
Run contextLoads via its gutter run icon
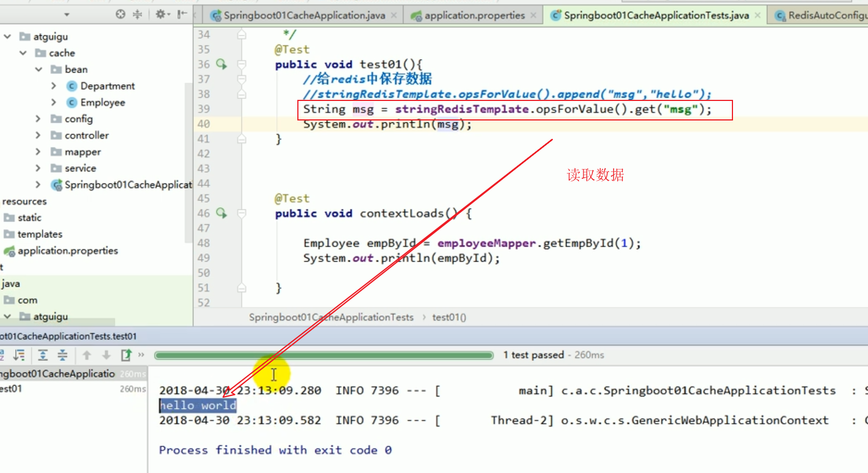[x=221, y=213]
